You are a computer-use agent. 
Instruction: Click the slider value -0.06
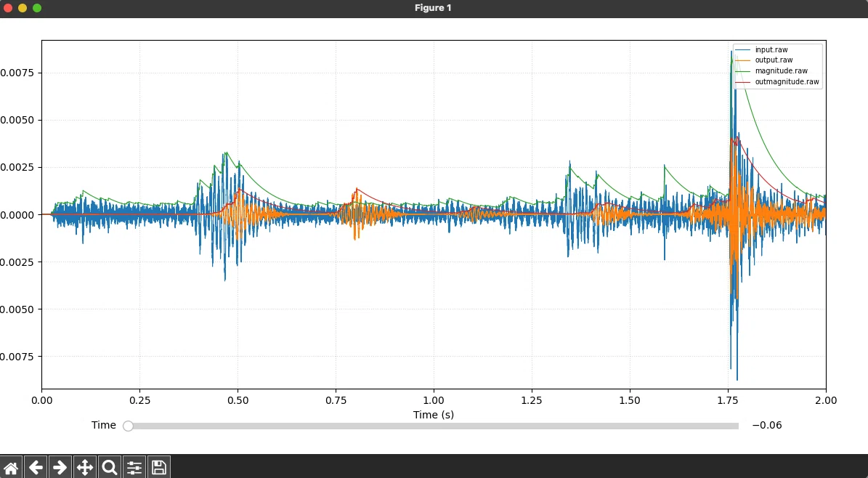click(767, 425)
